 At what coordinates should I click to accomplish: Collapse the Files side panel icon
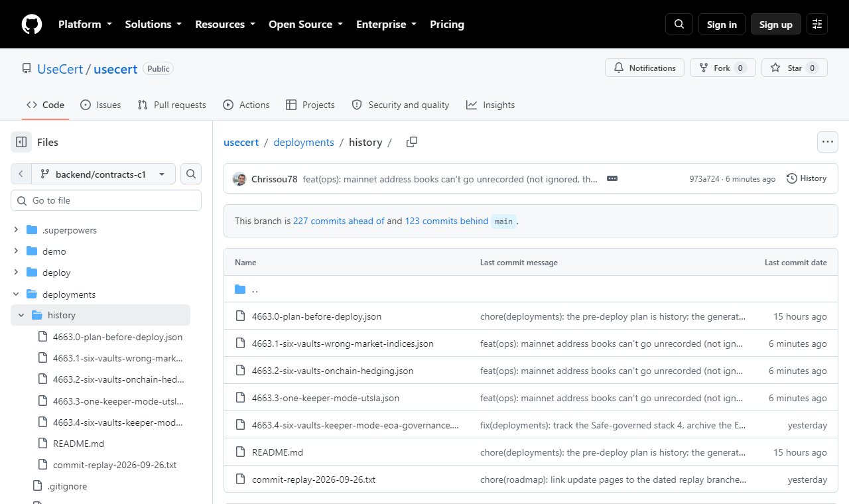[21, 142]
